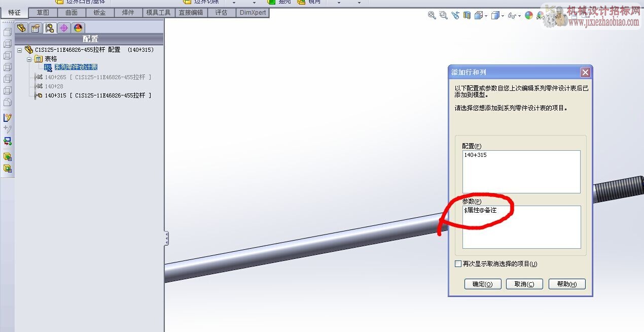Close the 添加行和列 dialog
This screenshot has height=332, width=644.
pos(585,73)
